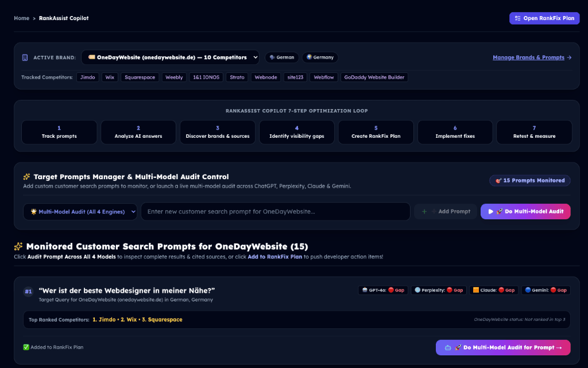
Task: Click the new customer search prompt field
Action: [276, 212]
